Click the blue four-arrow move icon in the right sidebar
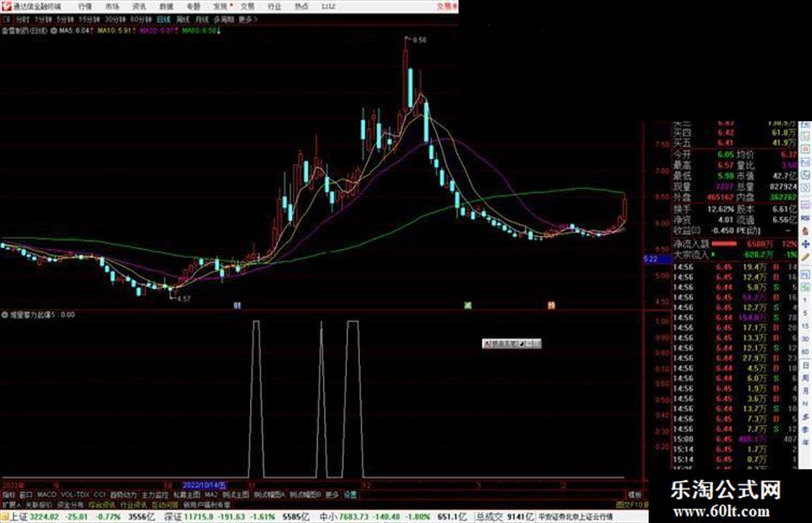812x523 pixels. click(805, 244)
